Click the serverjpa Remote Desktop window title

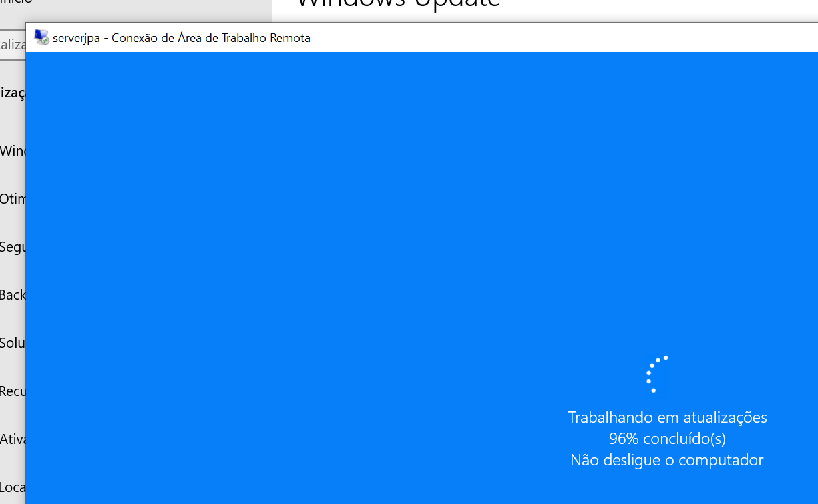182,38
